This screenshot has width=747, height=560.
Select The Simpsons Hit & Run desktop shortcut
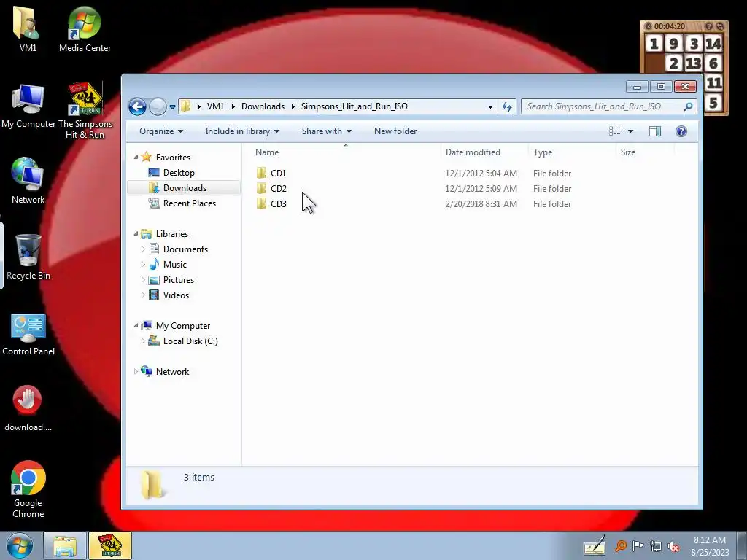(85, 111)
